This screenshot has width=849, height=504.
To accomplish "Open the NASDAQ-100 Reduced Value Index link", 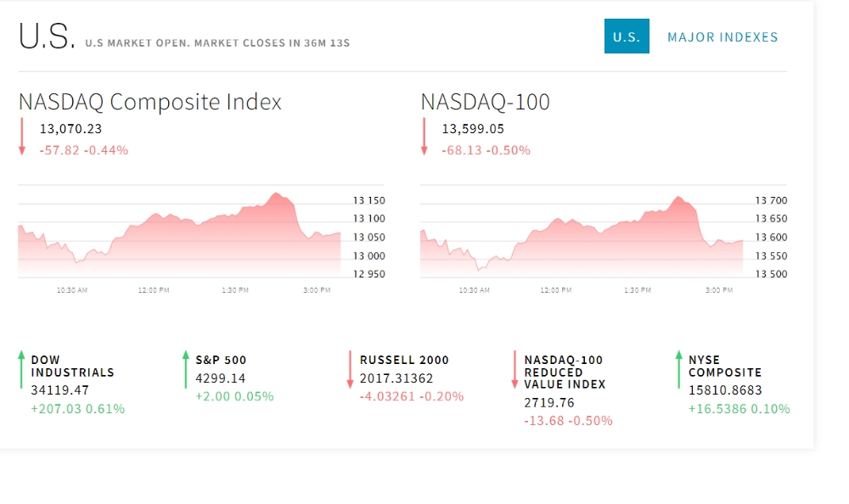I will click(565, 372).
